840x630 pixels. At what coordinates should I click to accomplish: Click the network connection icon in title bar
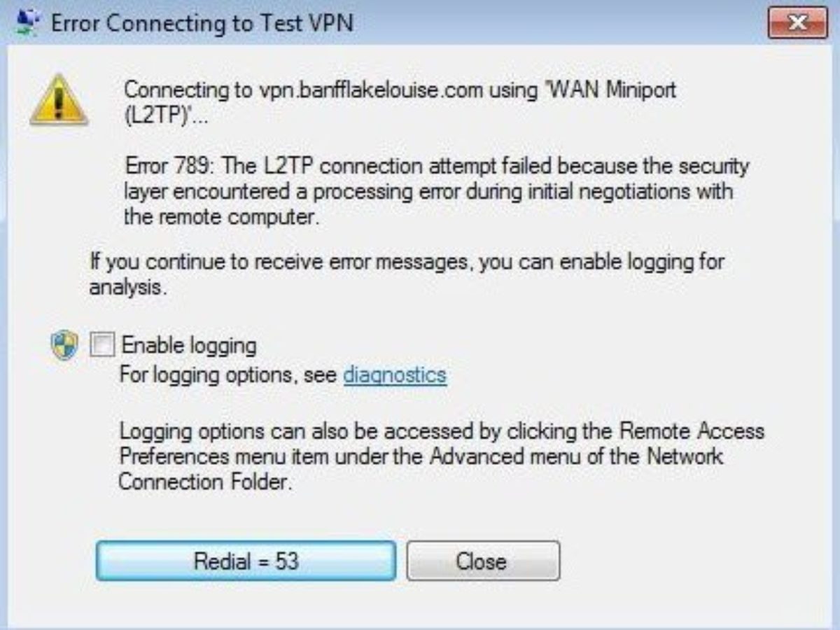28,24
